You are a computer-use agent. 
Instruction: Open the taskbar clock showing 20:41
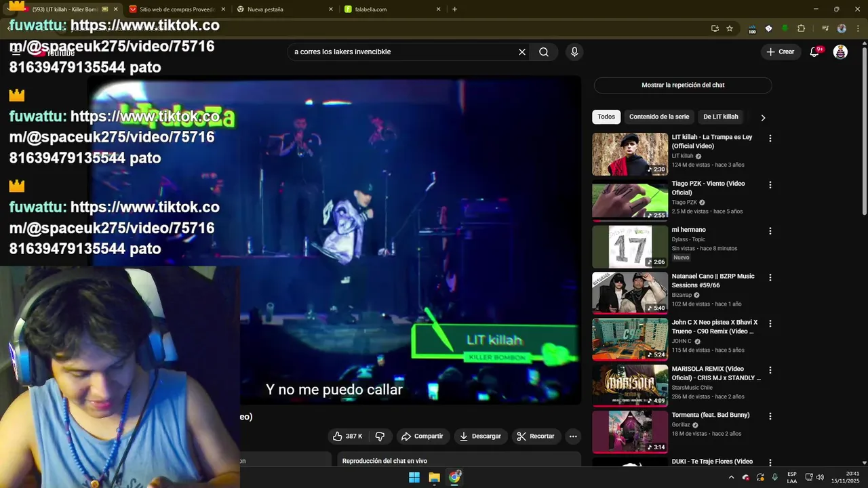pyautogui.click(x=844, y=478)
